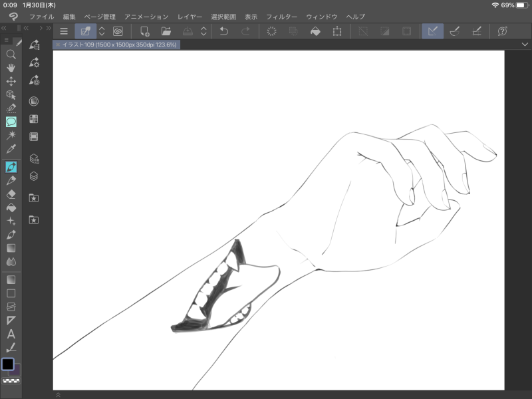
Task: Open the 編集 menu
Action: coord(69,17)
